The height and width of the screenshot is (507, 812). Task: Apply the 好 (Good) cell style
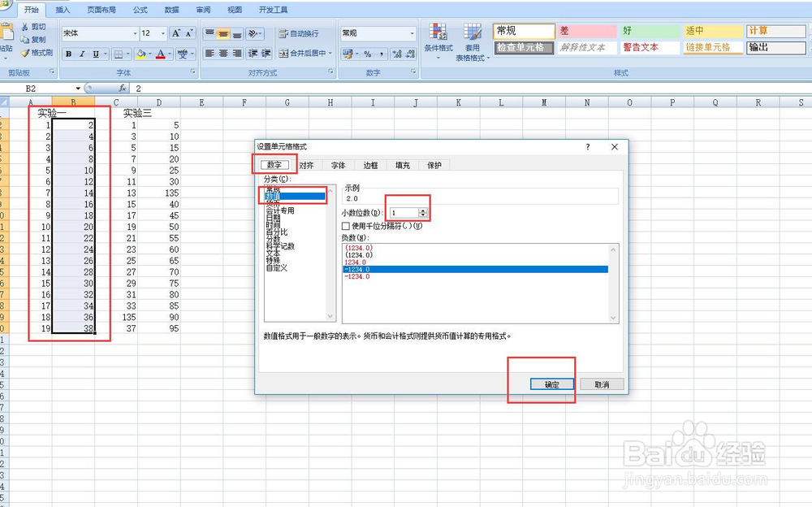point(650,31)
